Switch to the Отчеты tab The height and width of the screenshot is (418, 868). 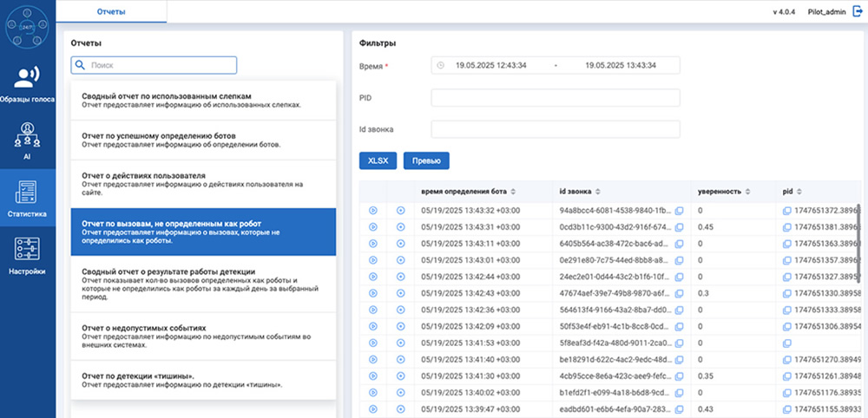click(x=110, y=12)
